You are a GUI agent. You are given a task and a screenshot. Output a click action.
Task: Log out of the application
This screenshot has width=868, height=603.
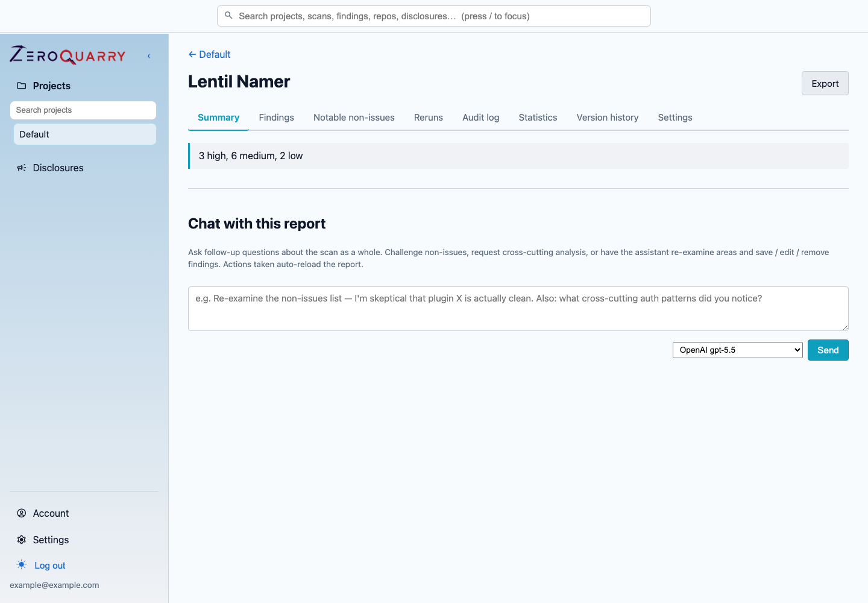pyautogui.click(x=50, y=566)
